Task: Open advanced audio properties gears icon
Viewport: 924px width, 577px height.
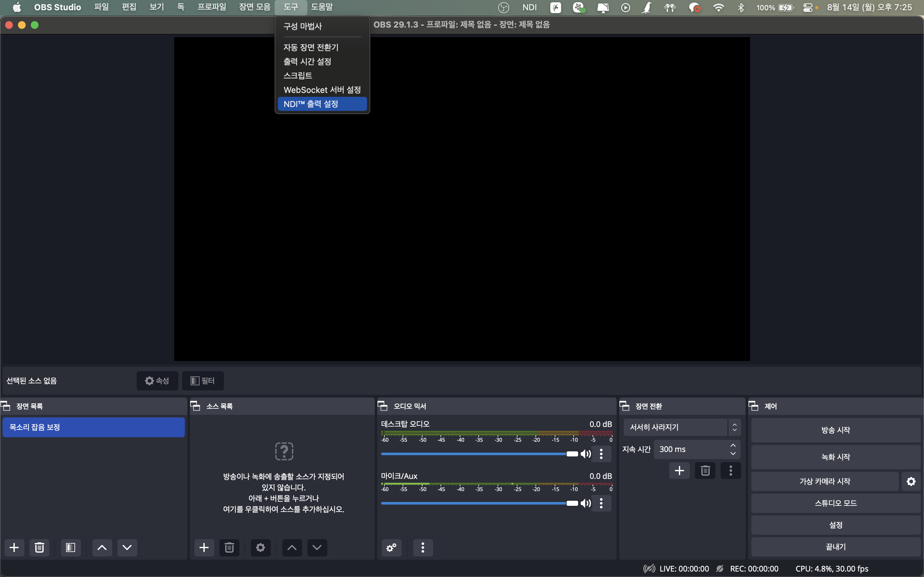Action: pyautogui.click(x=391, y=548)
